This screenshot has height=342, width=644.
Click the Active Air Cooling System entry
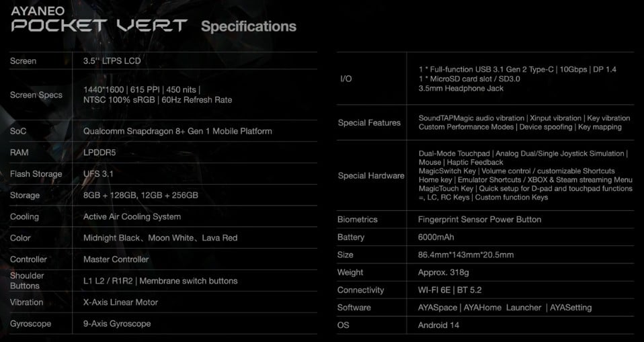click(x=132, y=217)
